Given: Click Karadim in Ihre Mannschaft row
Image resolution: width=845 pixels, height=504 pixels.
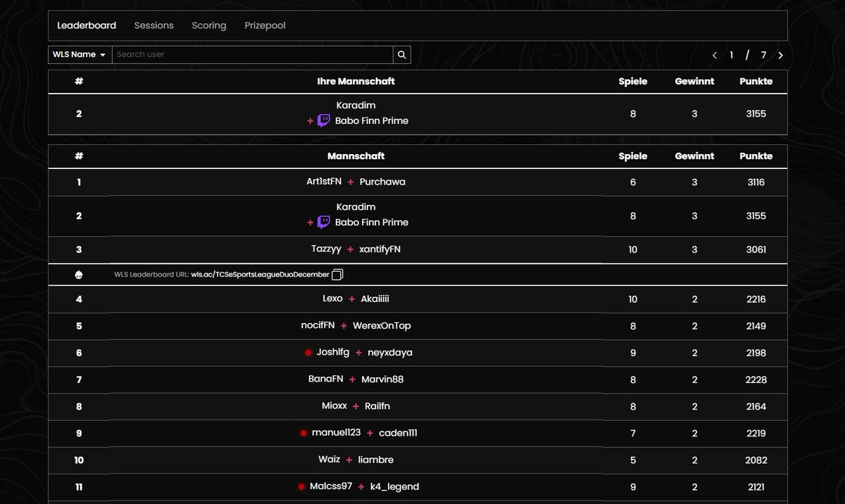Looking at the screenshot, I should click(356, 106).
